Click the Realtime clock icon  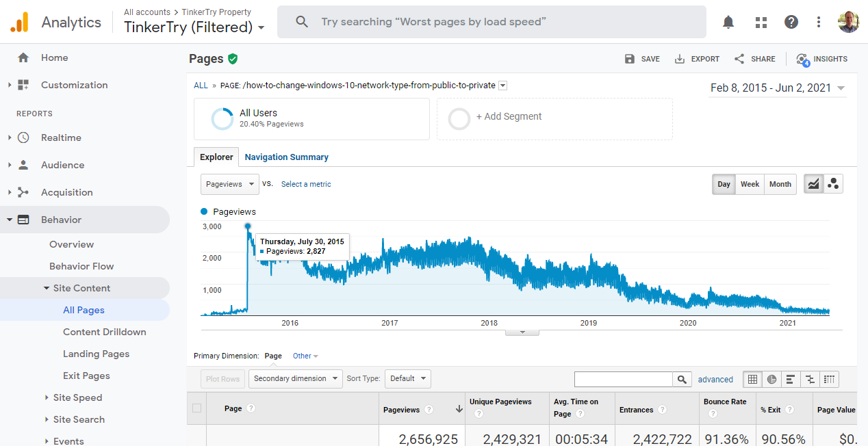click(x=23, y=137)
